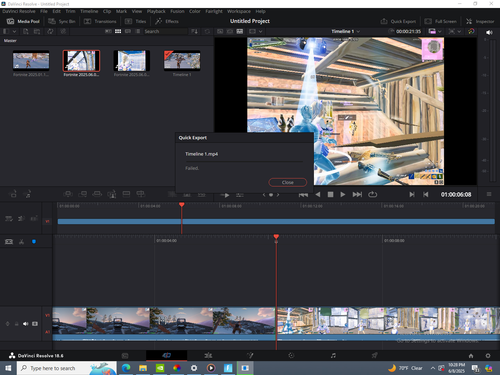Click the Quick Export button in toolbar
Viewport: 500px width, 375px height.
click(398, 21)
